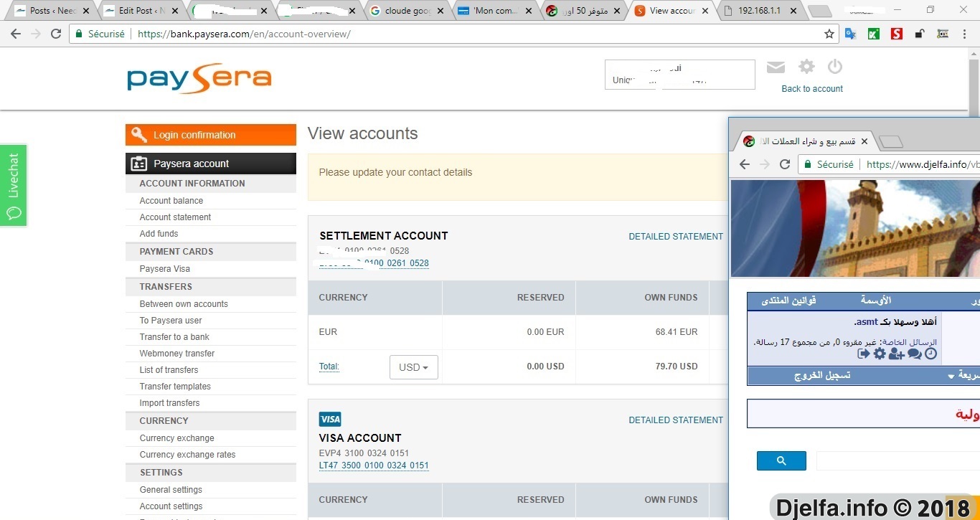Click the padlock extension icon
The height and width of the screenshot is (520, 980).
[920, 34]
